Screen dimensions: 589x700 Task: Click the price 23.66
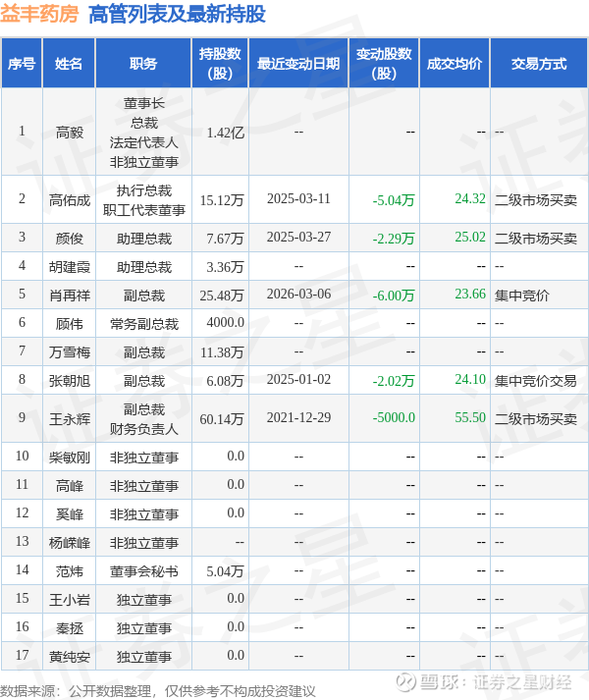[x=470, y=294]
